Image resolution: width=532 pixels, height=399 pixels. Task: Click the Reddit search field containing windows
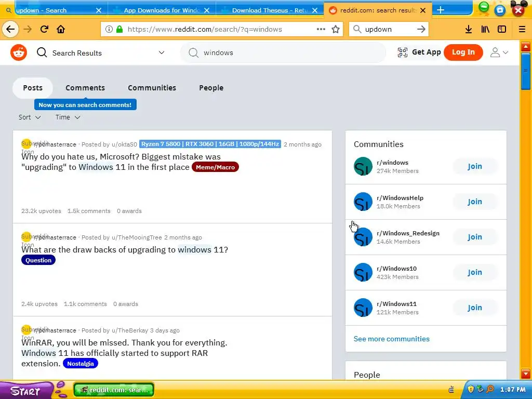pos(283,52)
